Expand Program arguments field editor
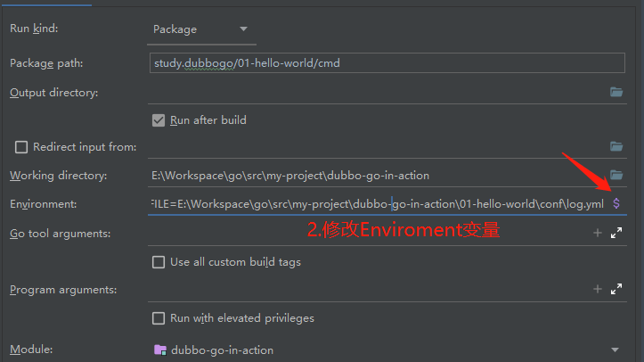This screenshot has width=644, height=362. (616, 289)
